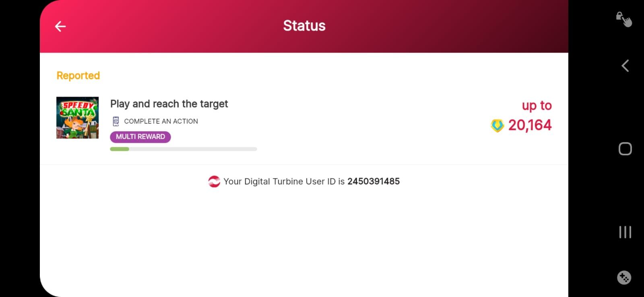Open the Speedy Santa game thumbnail

pyautogui.click(x=77, y=118)
